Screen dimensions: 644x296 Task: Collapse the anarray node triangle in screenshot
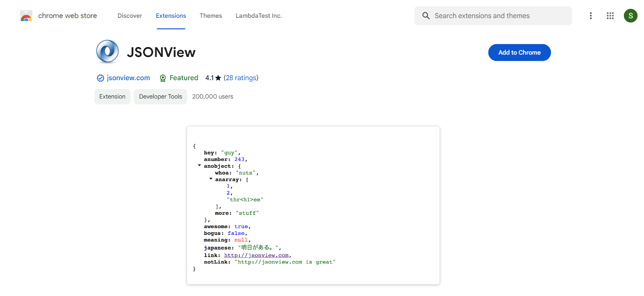click(211, 179)
